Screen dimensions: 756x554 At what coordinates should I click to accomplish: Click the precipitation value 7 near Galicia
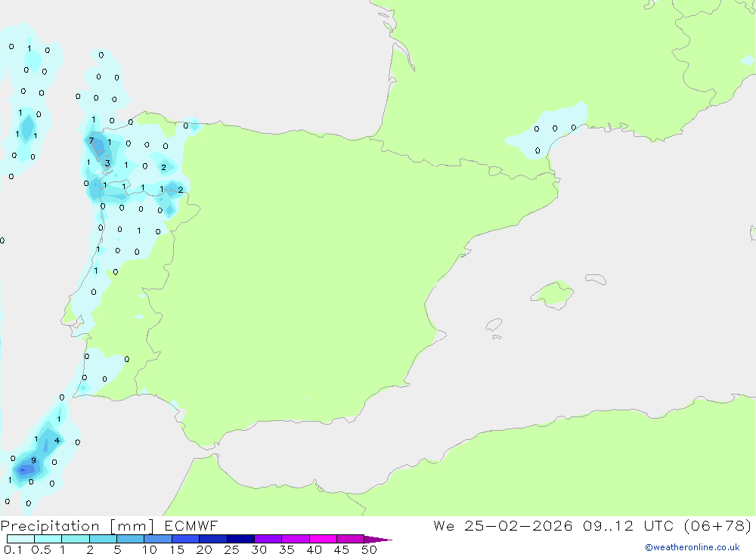91,141
